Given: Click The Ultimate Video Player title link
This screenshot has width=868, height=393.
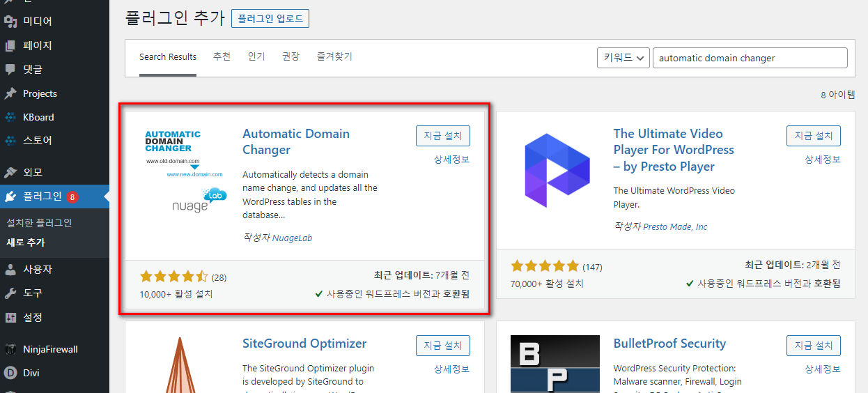Looking at the screenshot, I should 674,150.
